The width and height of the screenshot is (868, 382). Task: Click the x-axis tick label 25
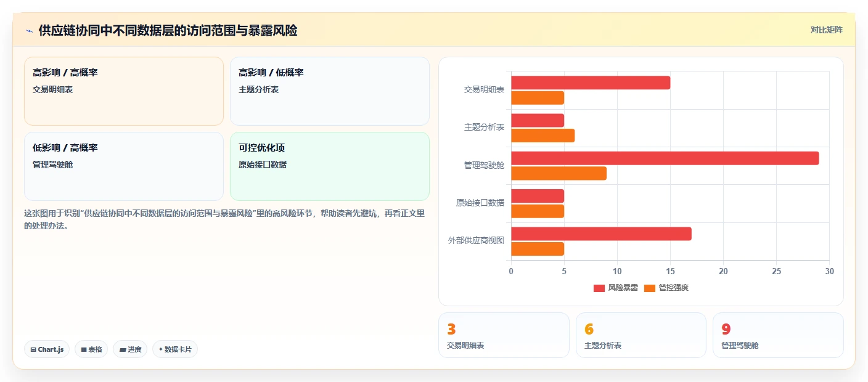click(x=776, y=272)
